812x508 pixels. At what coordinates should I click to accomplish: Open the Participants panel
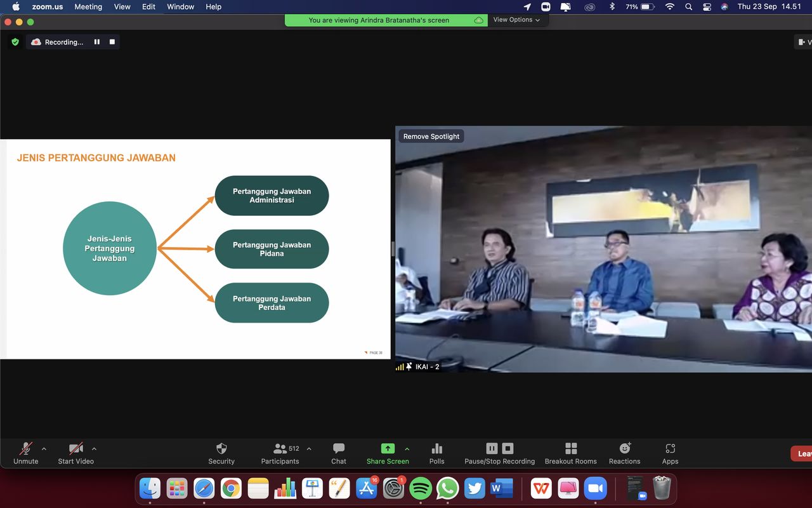(x=280, y=453)
